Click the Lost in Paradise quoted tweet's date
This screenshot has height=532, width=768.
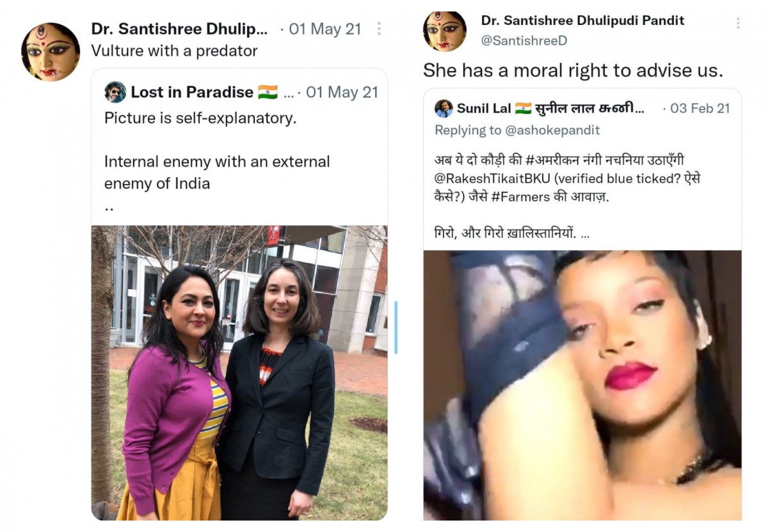[x=342, y=92]
